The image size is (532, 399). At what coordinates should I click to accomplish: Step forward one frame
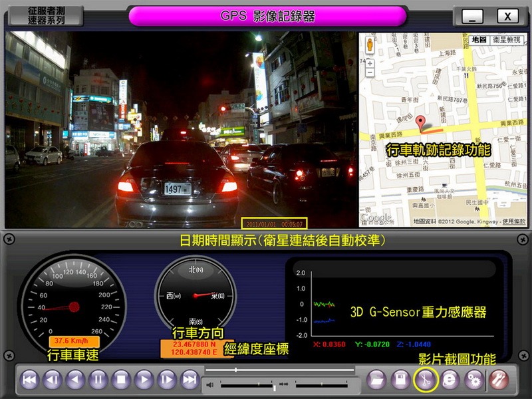coord(167,380)
